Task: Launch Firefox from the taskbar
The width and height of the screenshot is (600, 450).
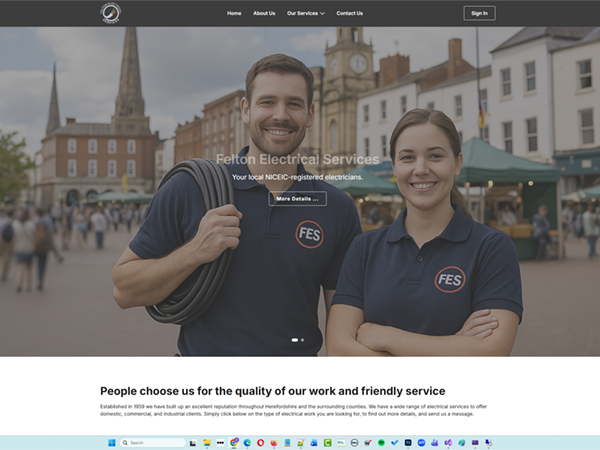Action: [274, 443]
